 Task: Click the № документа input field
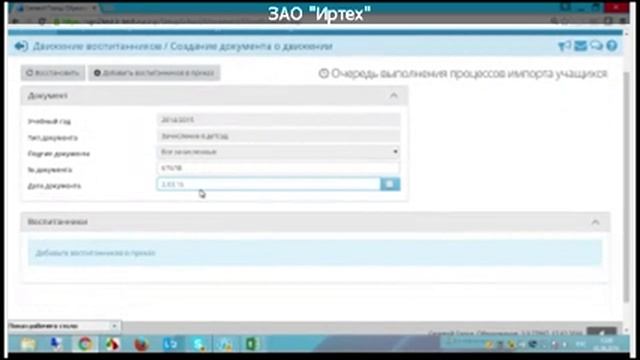coord(278,168)
